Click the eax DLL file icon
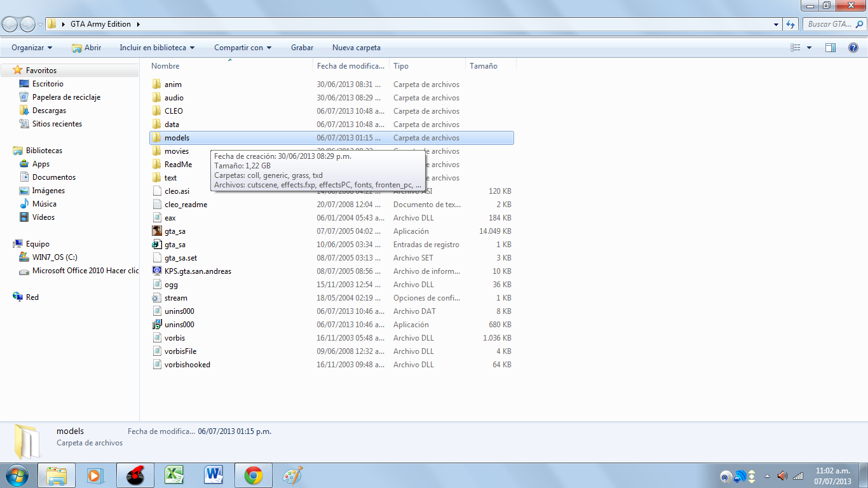This screenshot has width=868, height=488. click(157, 218)
